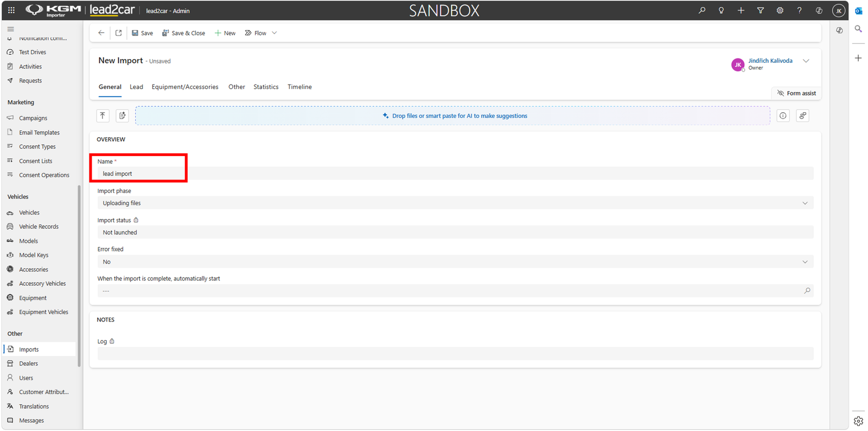The image size is (868, 431).
Task: Open the app launcher waffle icon
Action: tap(11, 10)
